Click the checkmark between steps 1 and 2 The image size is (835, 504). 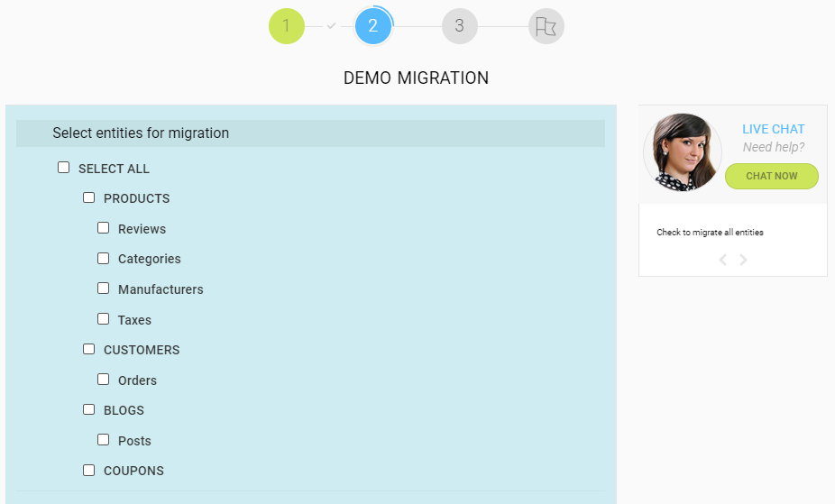click(331, 25)
